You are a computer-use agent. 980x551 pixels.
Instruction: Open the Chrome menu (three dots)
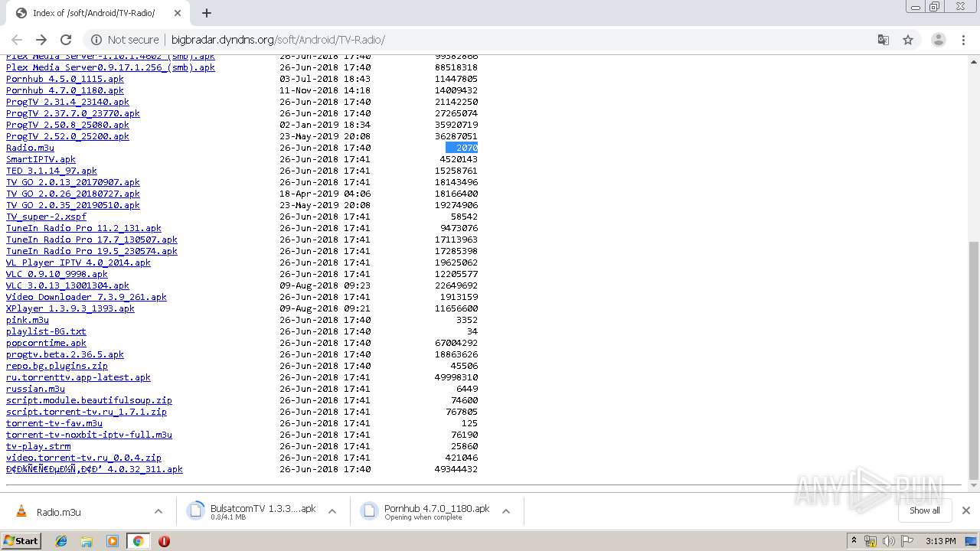963,40
